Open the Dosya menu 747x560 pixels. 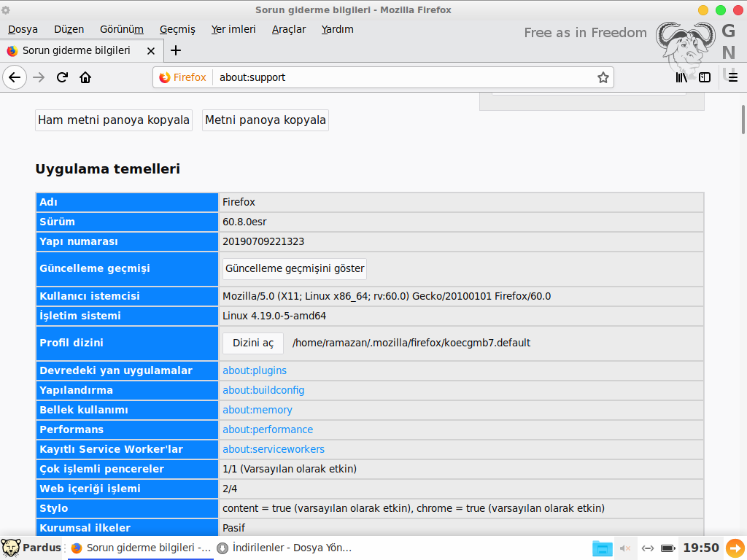(x=23, y=29)
